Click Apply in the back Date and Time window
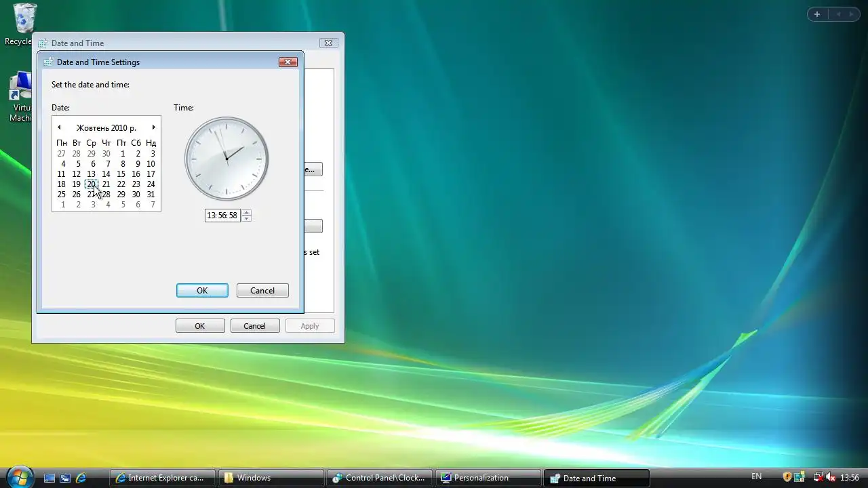Screen dimensions: 868x488 point(310,326)
